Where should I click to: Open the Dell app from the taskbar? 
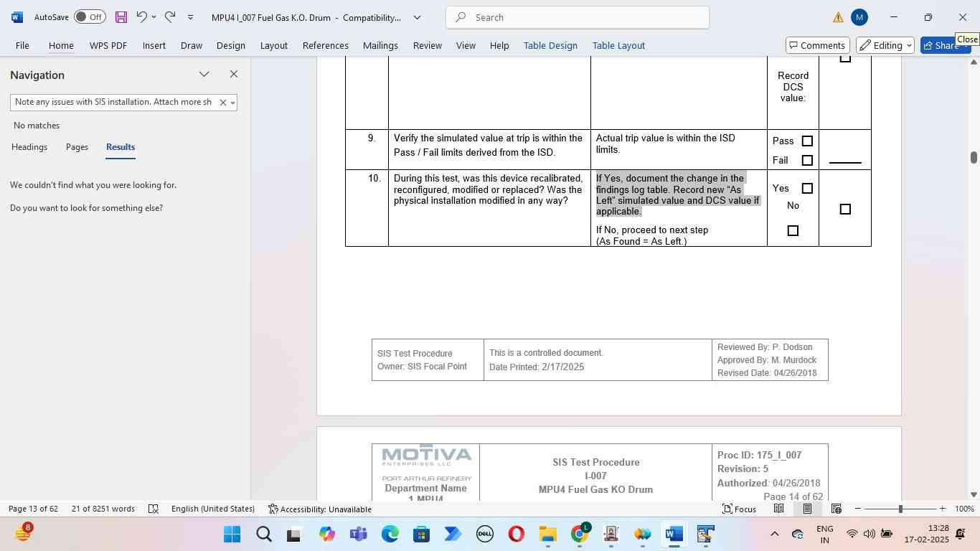point(484,534)
